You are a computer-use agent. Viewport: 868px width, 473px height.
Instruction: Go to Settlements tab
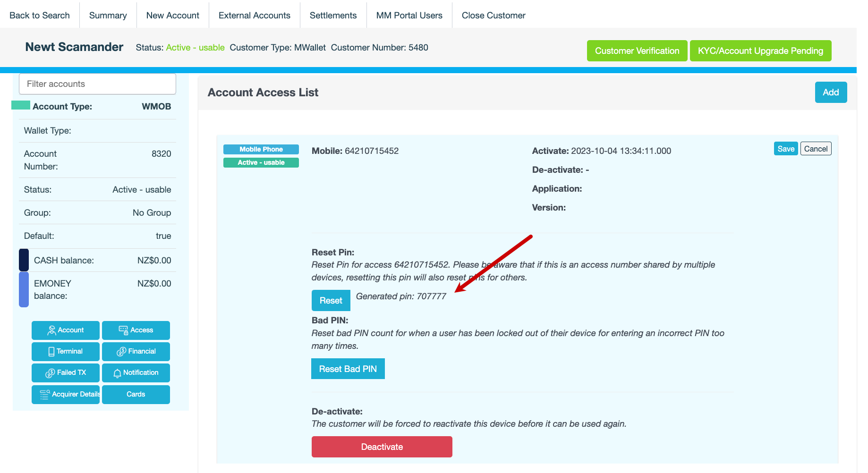[x=333, y=15]
